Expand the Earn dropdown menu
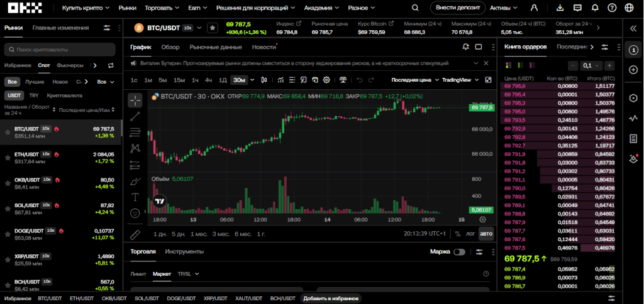644x304 pixels. pyautogui.click(x=197, y=8)
